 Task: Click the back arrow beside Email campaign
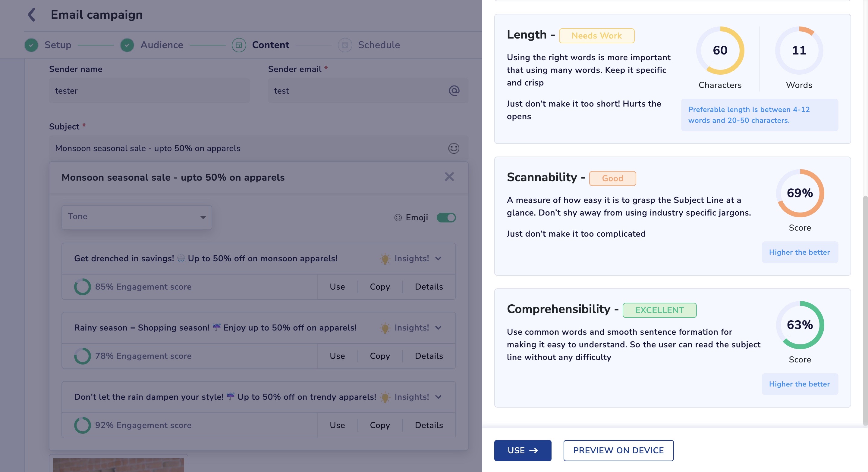click(32, 15)
